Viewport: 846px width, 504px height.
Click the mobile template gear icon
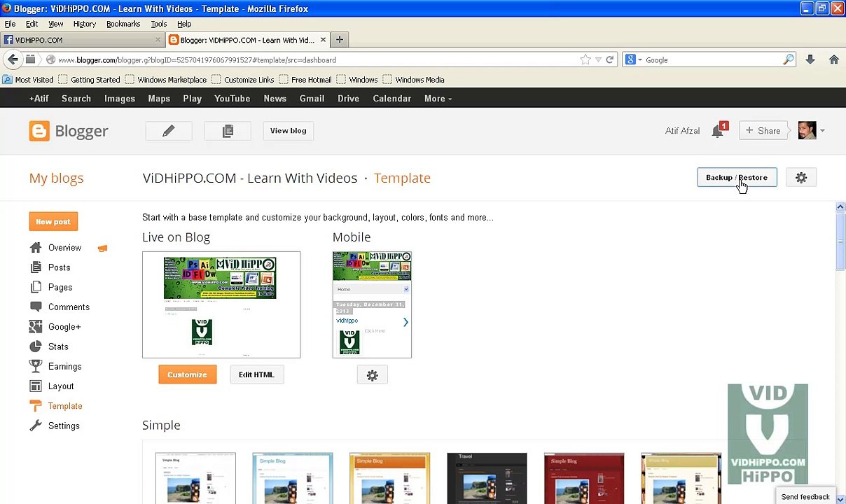(372, 376)
